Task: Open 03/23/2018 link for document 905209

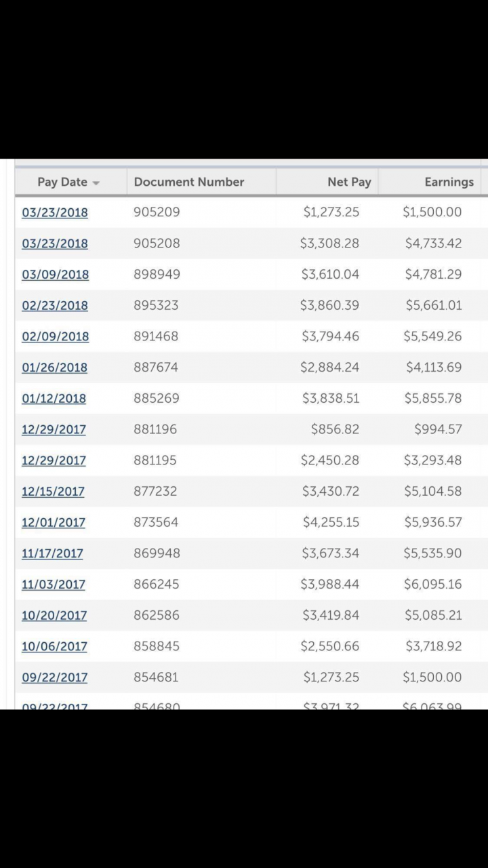Action: click(x=55, y=212)
